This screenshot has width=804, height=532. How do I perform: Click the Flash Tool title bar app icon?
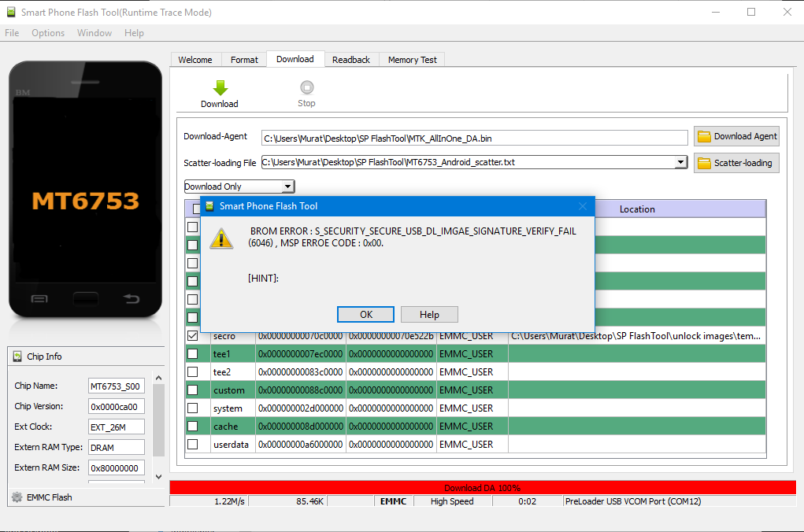(x=11, y=12)
